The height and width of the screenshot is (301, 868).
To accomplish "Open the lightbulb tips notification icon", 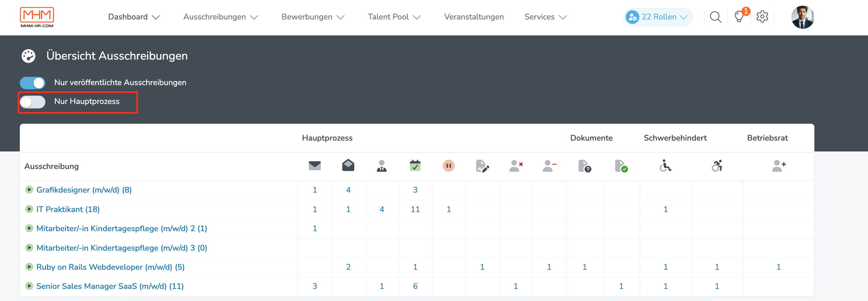I will [x=739, y=17].
